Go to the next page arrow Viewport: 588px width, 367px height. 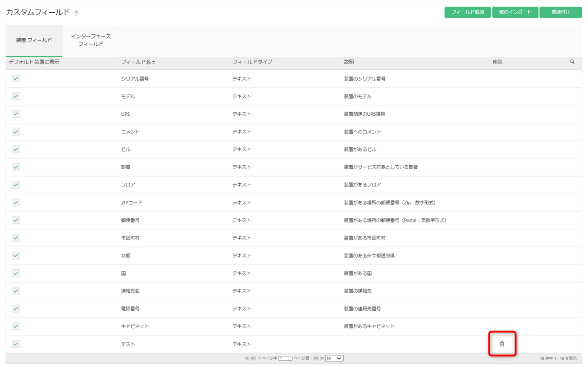[316, 358]
